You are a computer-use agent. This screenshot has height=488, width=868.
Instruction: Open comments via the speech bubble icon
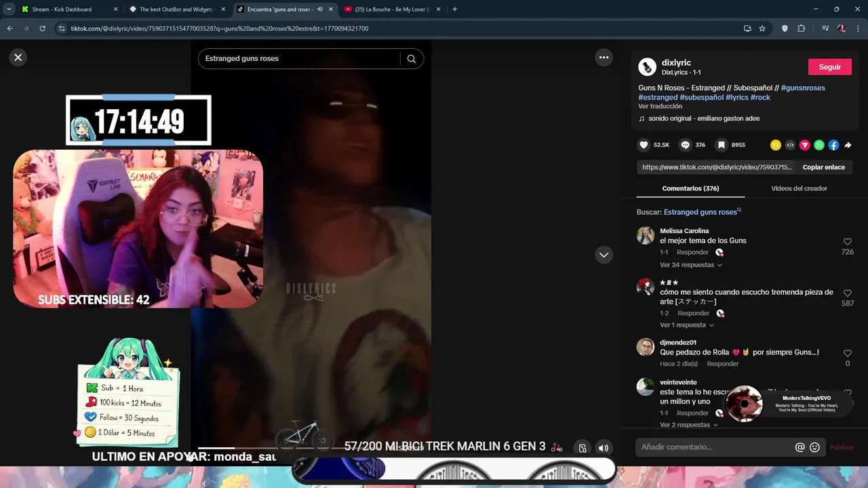pyautogui.click(x=685, y=145)
